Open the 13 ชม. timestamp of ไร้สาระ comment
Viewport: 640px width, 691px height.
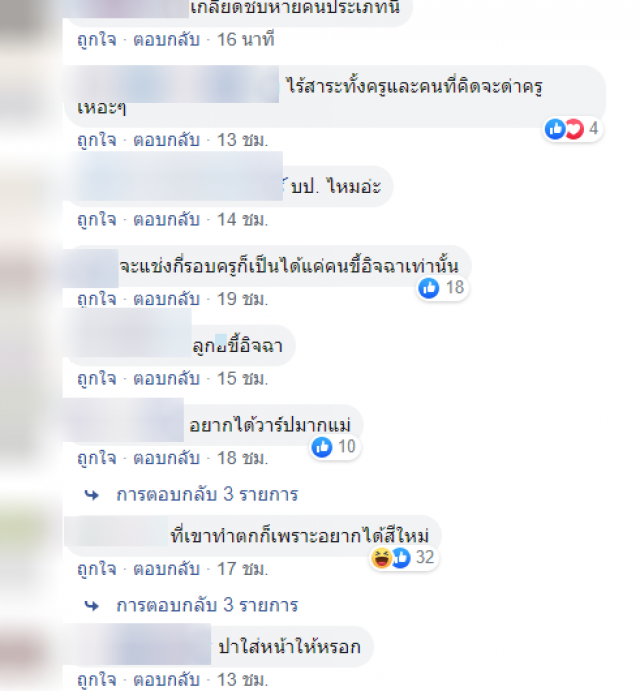click(x=242, y=141)
